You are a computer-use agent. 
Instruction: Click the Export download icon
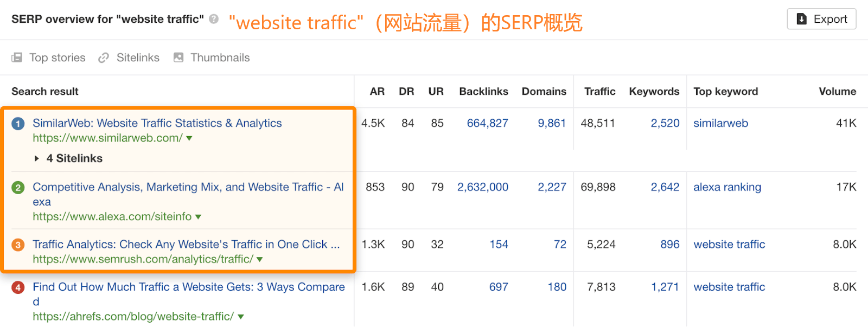click(801, 19)
